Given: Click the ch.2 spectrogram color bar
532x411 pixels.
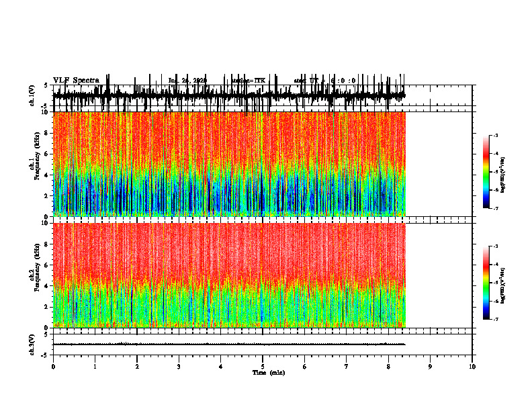Looking at the screenshot, I should 486,283.
